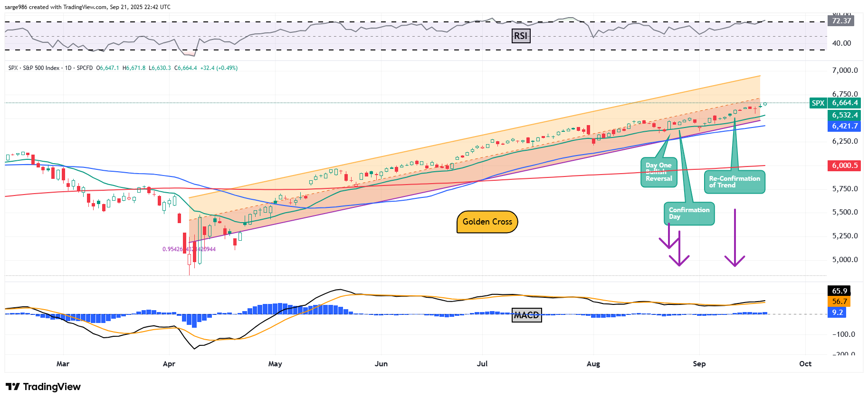Select the Day One Bullish Reversal callout

click(658, 172)
